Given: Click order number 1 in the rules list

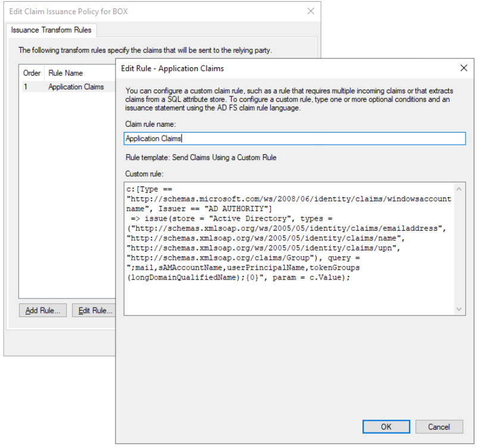Looking at the screenshot, I should [26, 87].
